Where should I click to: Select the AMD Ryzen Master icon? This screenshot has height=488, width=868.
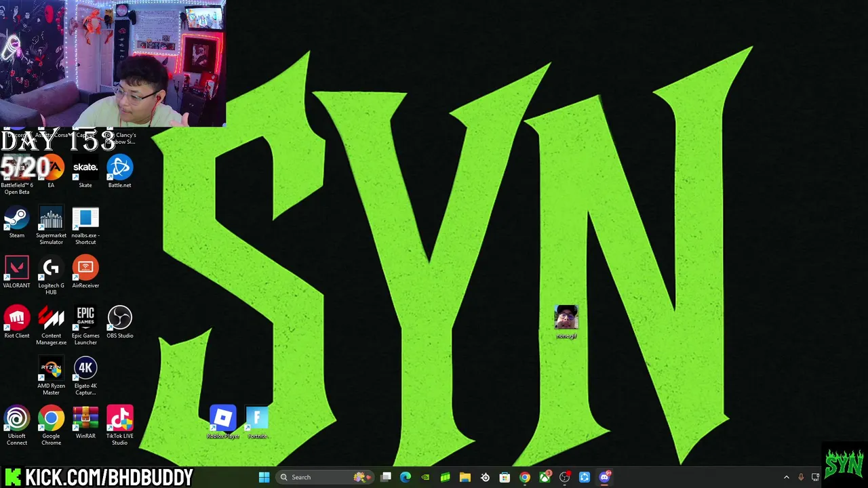point(51,376)
